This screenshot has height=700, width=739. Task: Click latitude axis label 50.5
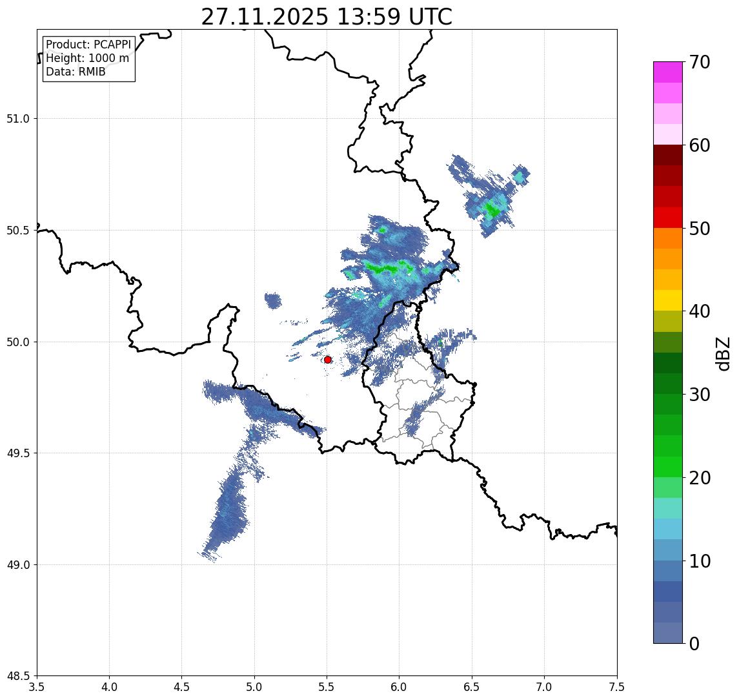(x=18, y=231)
